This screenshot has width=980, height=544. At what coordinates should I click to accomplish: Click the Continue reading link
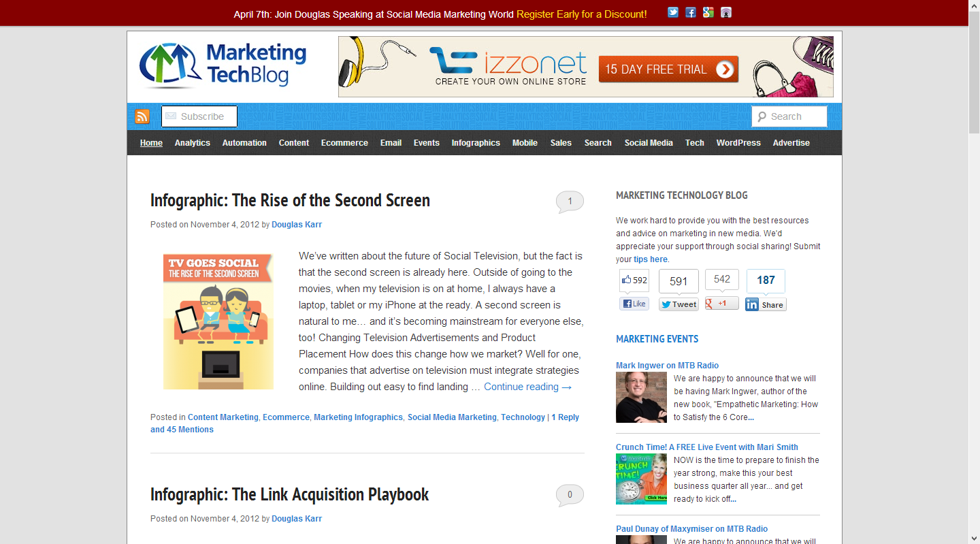coord(528,387)
